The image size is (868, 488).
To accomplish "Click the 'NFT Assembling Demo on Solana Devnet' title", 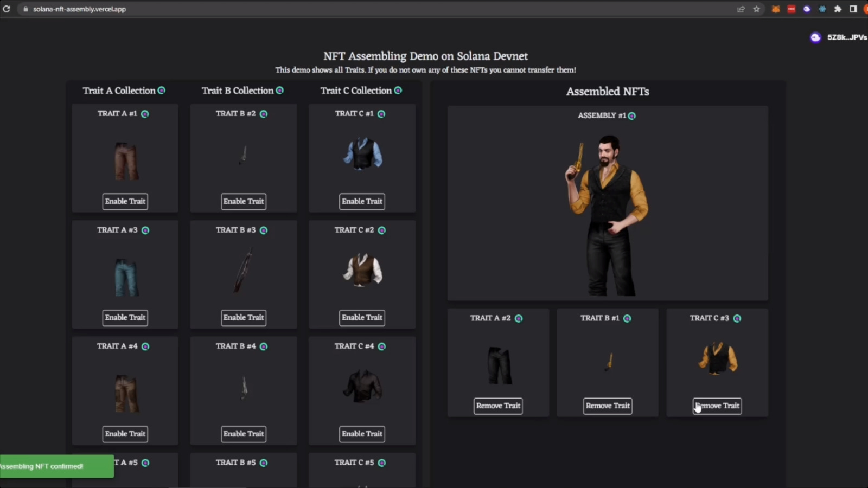I will click(x=425, y=56).
